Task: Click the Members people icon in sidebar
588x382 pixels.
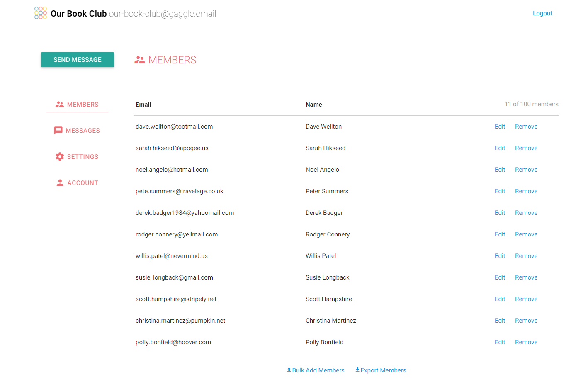Action: (60, 105)
